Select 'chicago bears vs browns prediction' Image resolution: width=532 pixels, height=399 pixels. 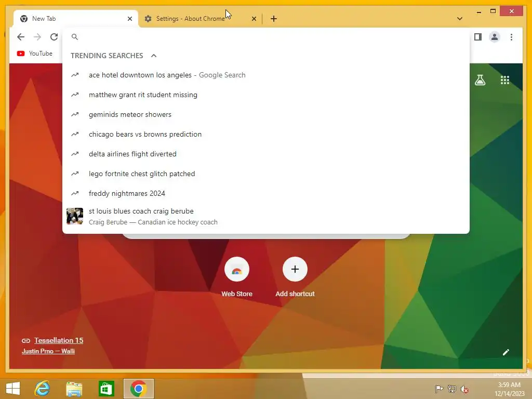pos(266,134)
